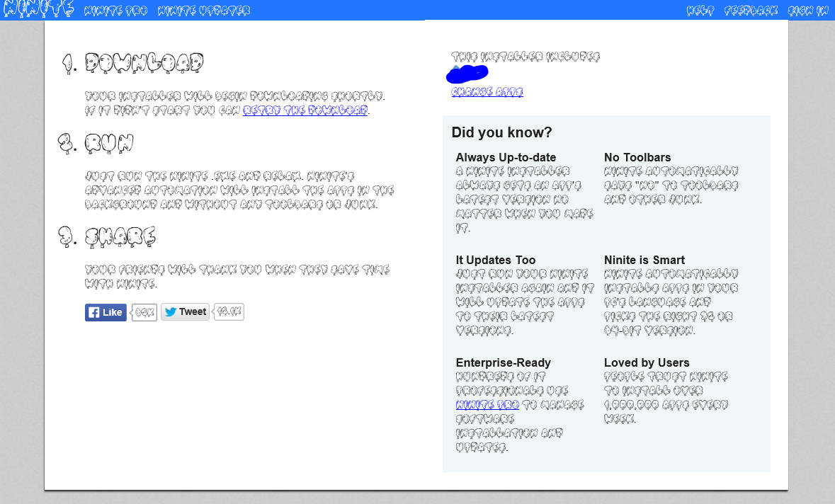
Task: Click the 'This installer includes' label
Action: (526, 57)
